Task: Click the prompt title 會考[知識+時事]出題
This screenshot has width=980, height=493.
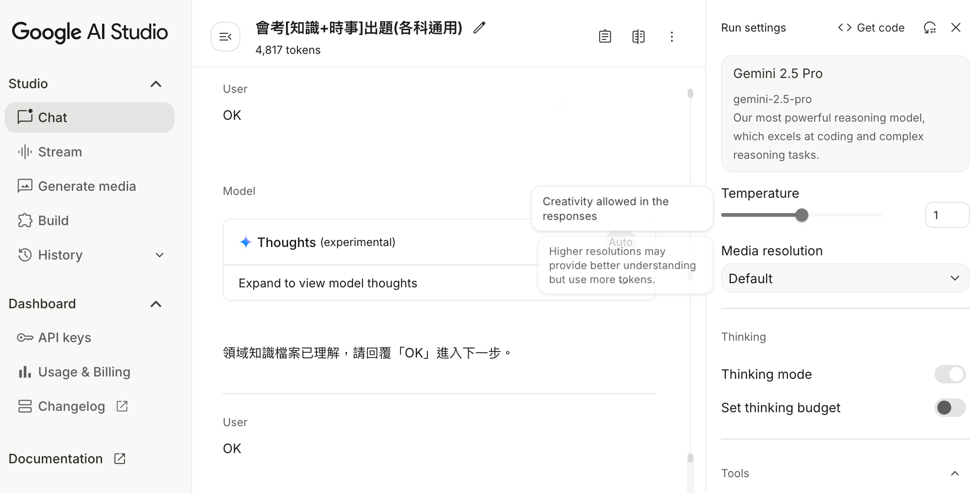Action: [x=359, y=28]
